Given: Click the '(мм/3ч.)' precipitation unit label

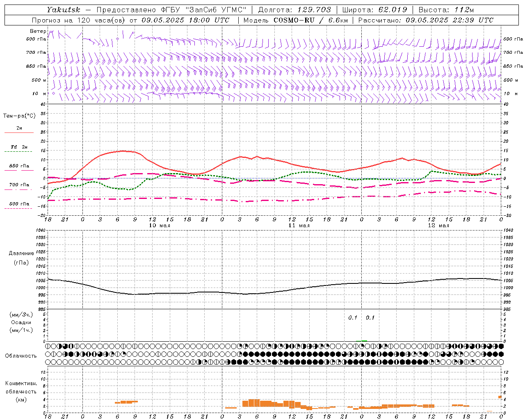Looking at the screenshot, I should pos(21,315).
